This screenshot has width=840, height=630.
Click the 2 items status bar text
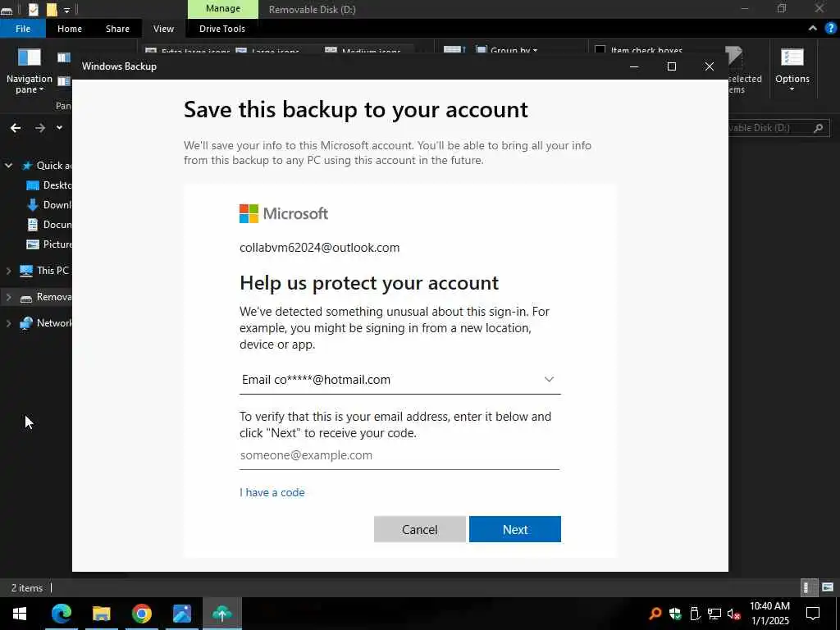coord(27,587)
